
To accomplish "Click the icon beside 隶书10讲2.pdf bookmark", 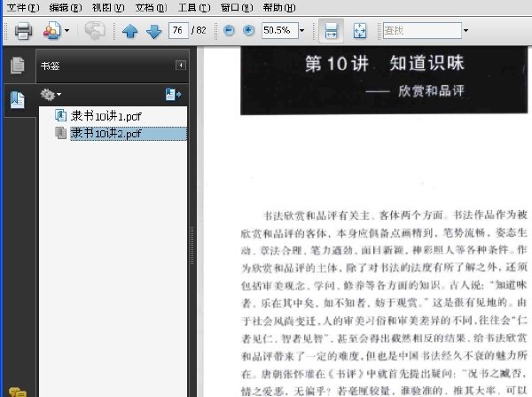I will [x=60, y=133].
